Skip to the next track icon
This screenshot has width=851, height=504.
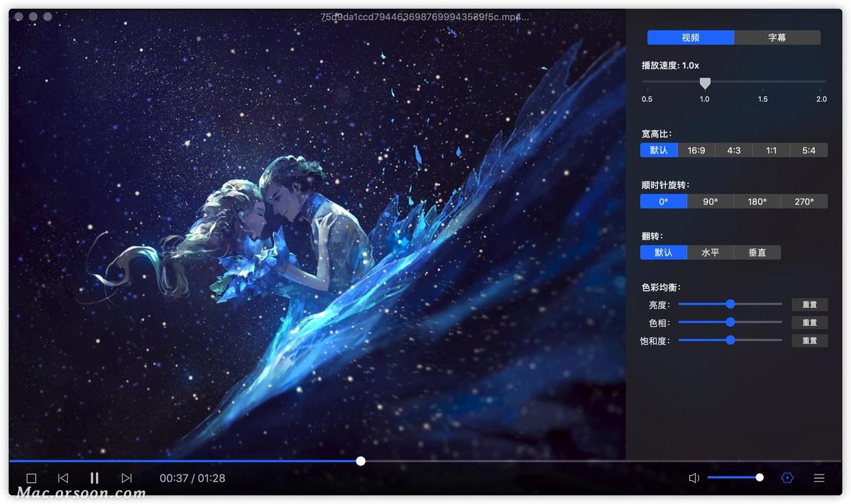[126, 477]
